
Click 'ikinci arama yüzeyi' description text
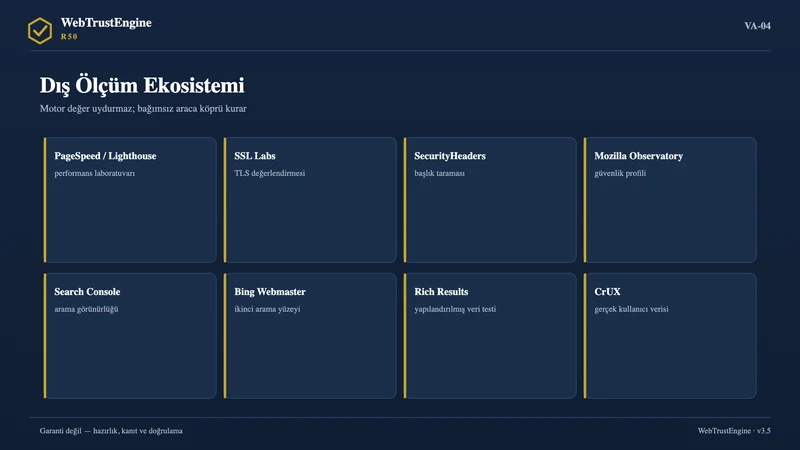(x=267, y=309)
